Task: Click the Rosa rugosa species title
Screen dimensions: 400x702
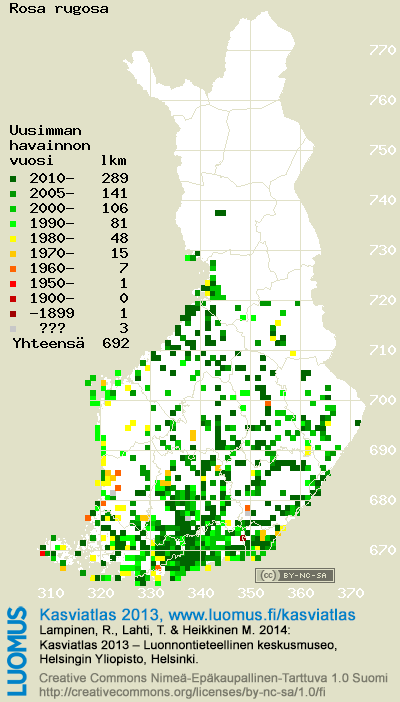Action: 59,9
